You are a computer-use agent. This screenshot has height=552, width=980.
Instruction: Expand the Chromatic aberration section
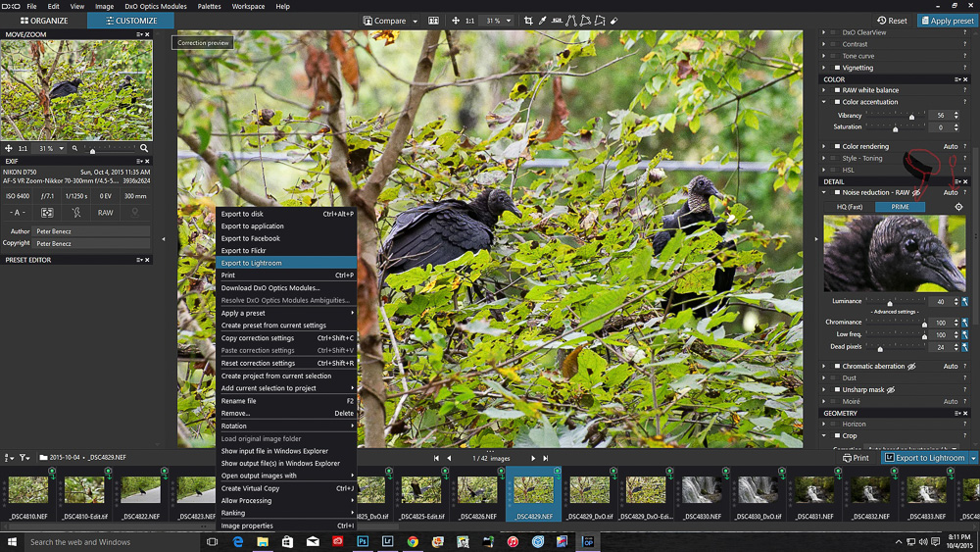[x=824, y=367]
